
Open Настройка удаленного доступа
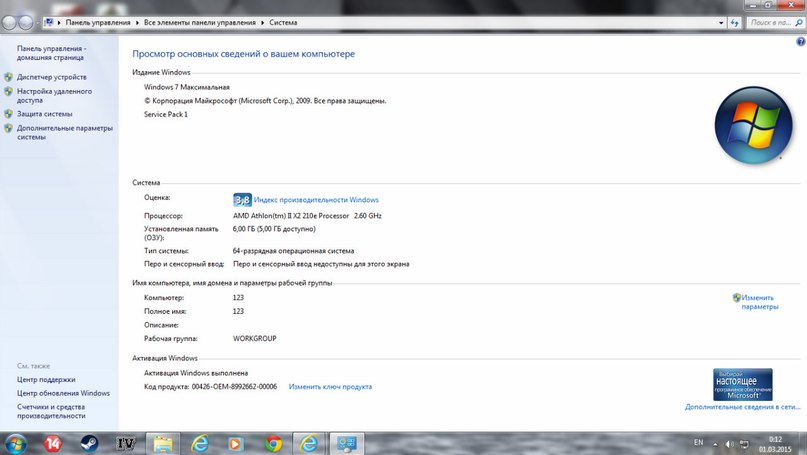pyautogui.click(x=55, y=96)
